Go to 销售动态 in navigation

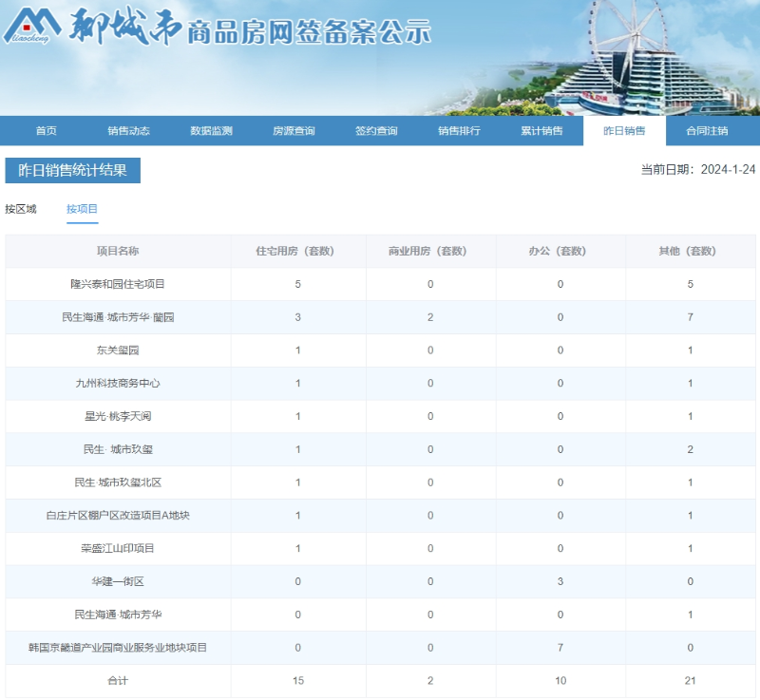pos(128,131)
